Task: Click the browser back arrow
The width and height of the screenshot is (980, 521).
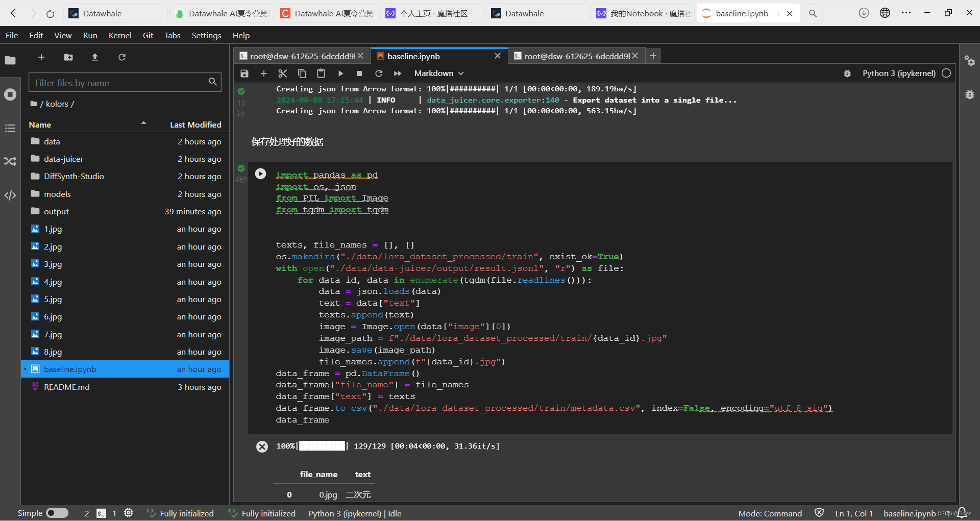Action: pos(13,13)
